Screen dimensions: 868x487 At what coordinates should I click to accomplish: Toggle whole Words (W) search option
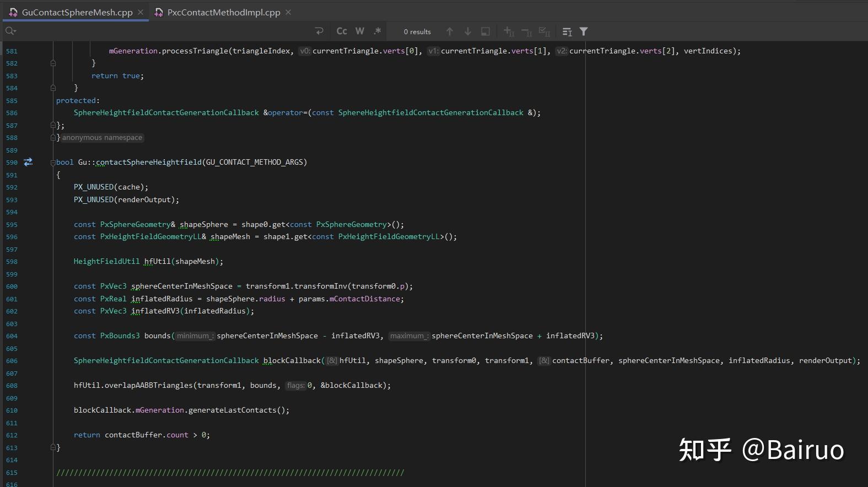pos(360,31)
